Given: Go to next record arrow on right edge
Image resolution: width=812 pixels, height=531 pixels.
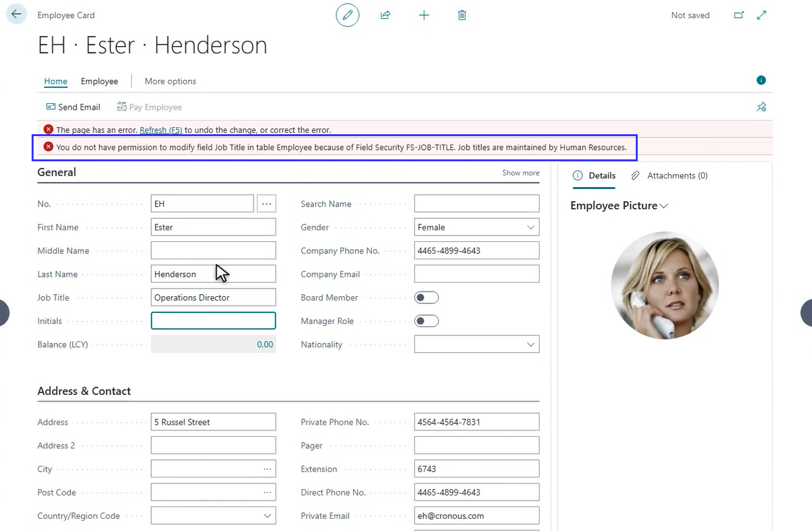Looking at the screenshot, I should coord(807,313).
